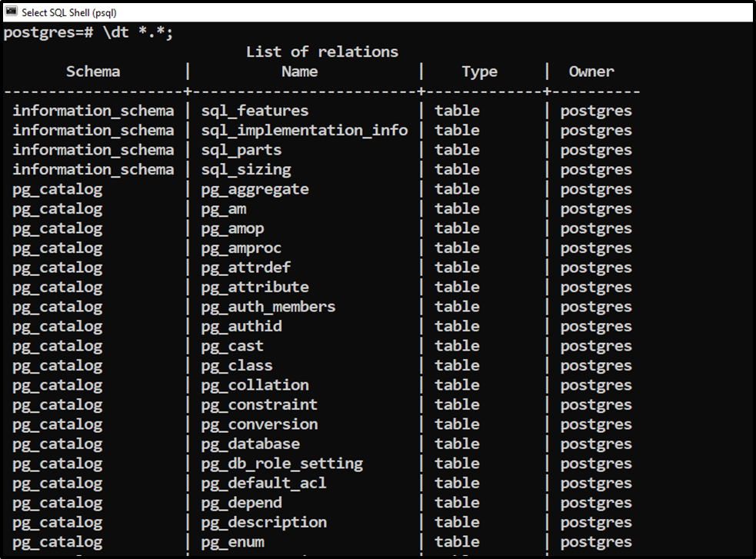Click the 'List of relations' heading
The image size is (756, 559).
pos(322,52)
